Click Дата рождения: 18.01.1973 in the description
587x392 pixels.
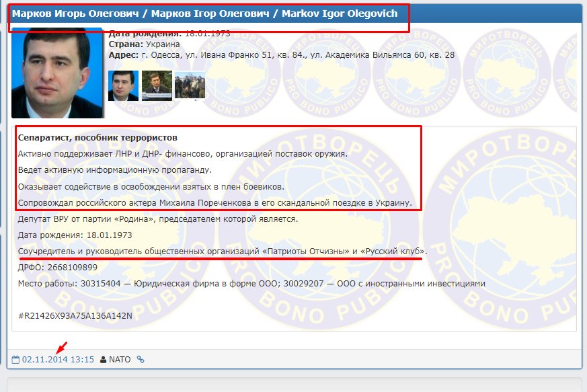click(75, 235)
